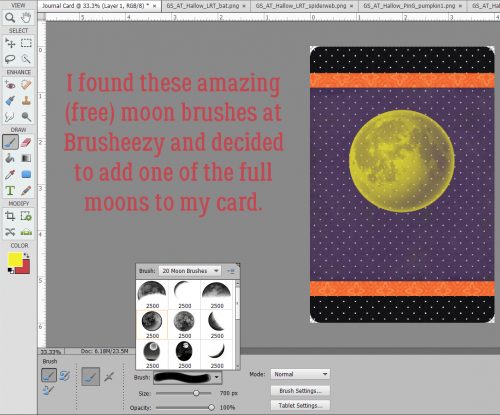
Task: Select the Type tool
Action: coord(10,190)
